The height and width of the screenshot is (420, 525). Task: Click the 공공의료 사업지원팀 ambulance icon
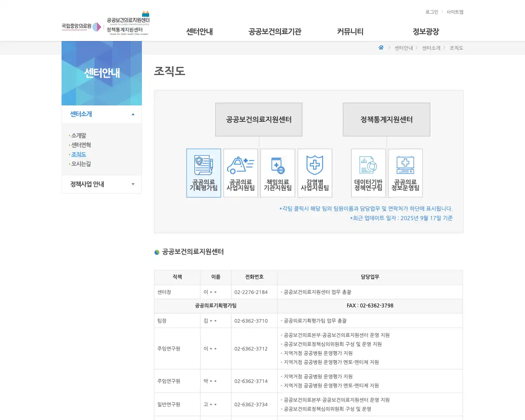coord(240,173)
